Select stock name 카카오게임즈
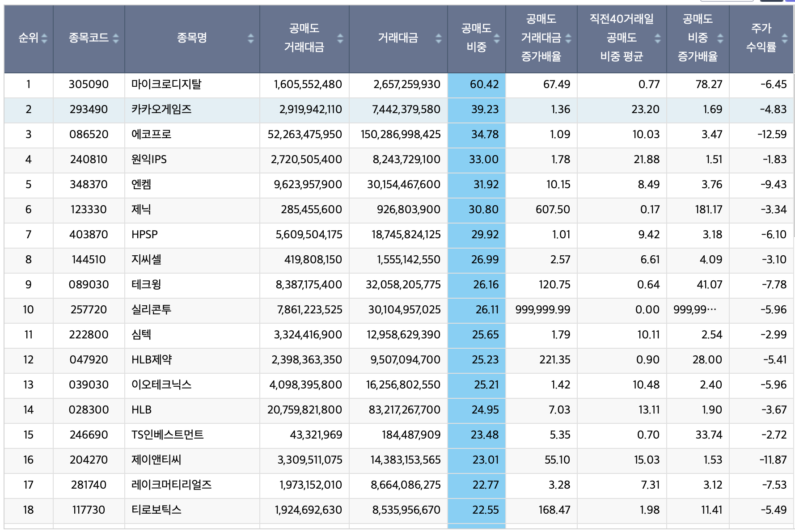This screenshot has width=795, height=532. 161,109
